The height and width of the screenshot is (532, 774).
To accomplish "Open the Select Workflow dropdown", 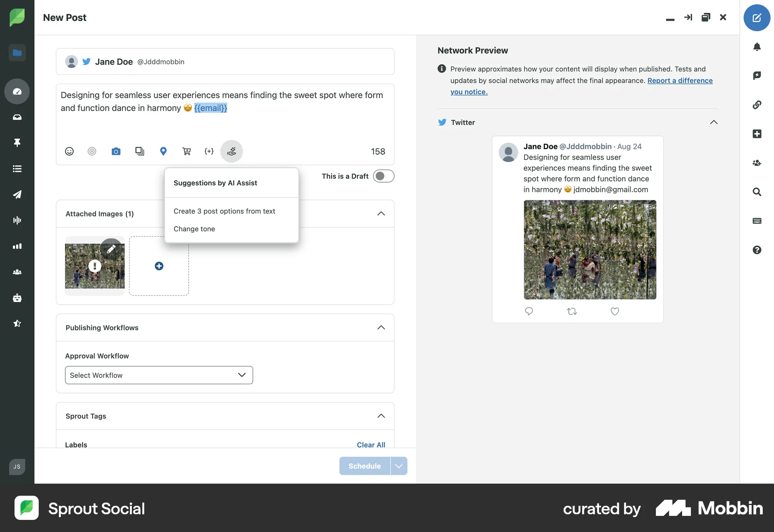I will pyautogui.click(x=158, y=375).
